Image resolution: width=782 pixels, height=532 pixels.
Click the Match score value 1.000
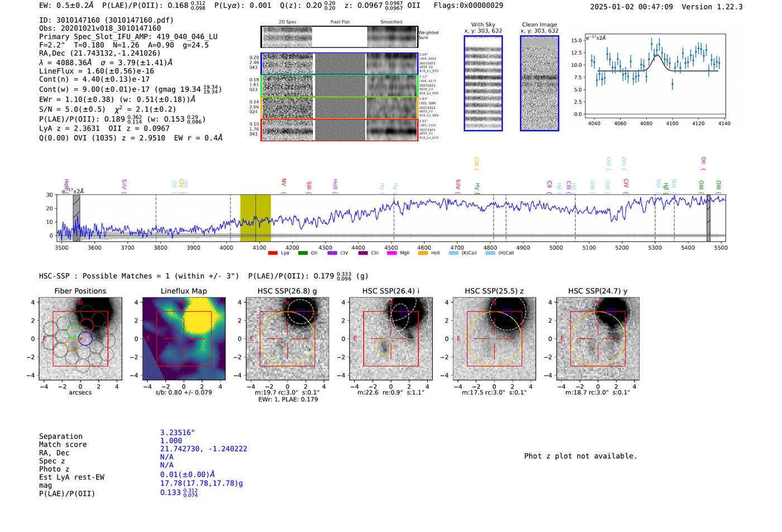(171, 440)
